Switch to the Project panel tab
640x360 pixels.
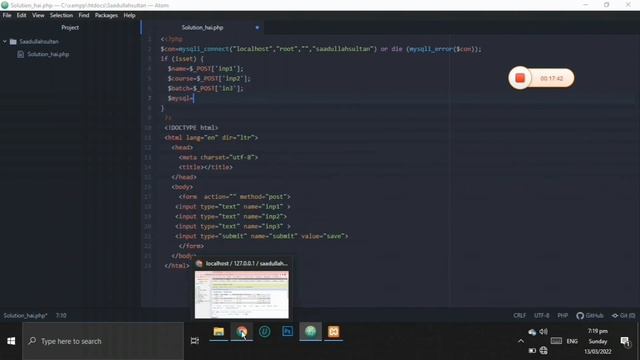coord(70,27)
